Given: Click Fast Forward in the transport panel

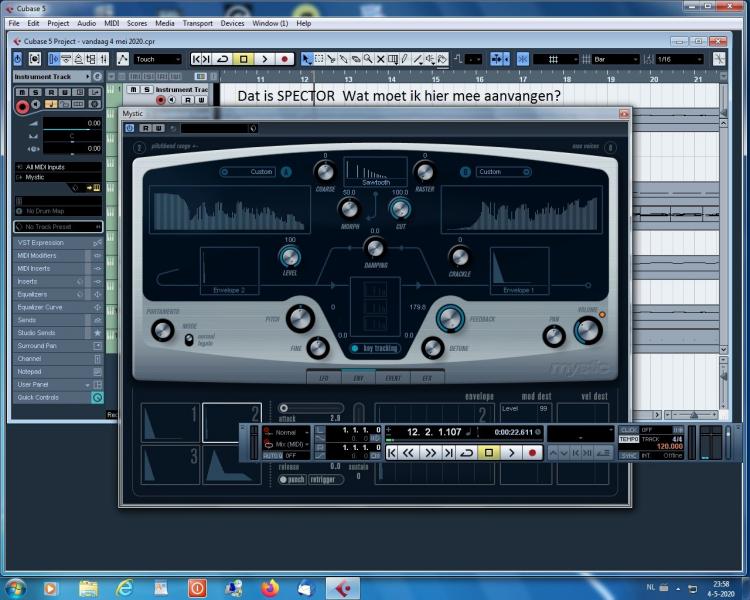Looking at the screenshot, I should tap(430, 453).
